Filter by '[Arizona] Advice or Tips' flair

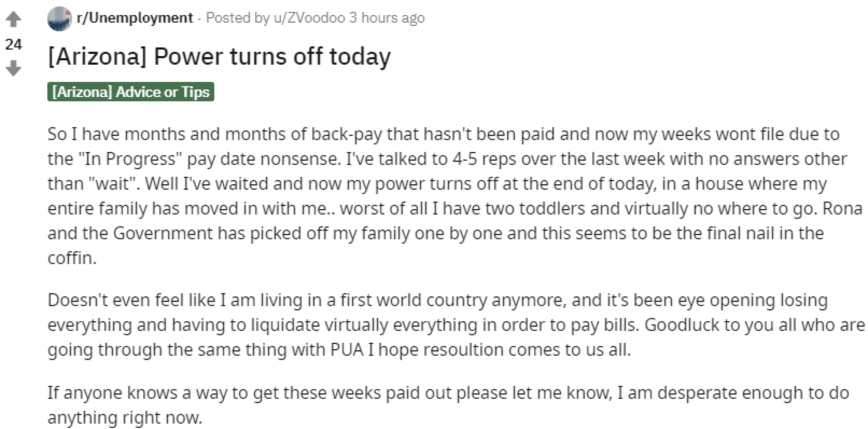click(x=131, y=92)
